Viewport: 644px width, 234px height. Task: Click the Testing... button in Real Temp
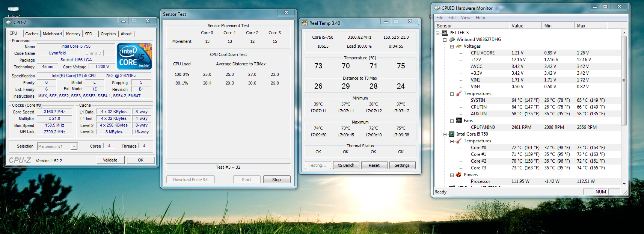318,165
